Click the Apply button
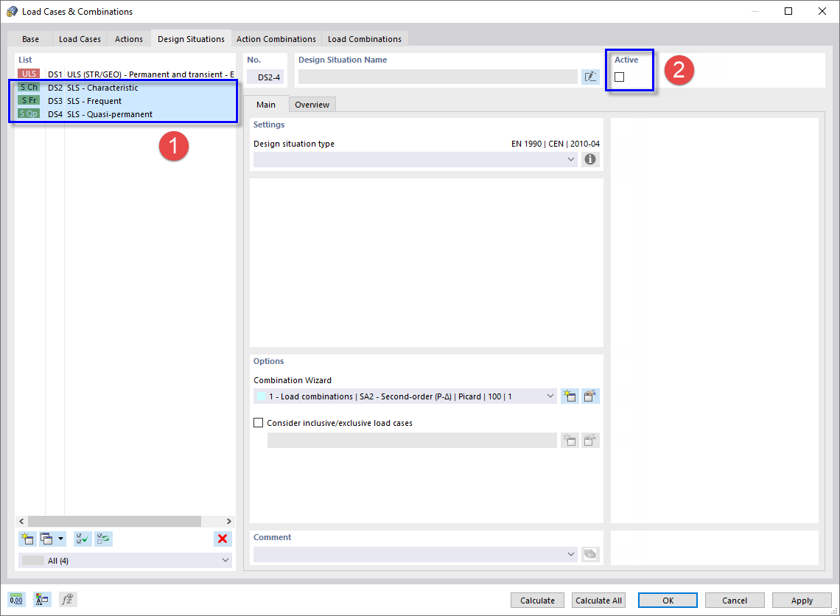 click(802, 601)
